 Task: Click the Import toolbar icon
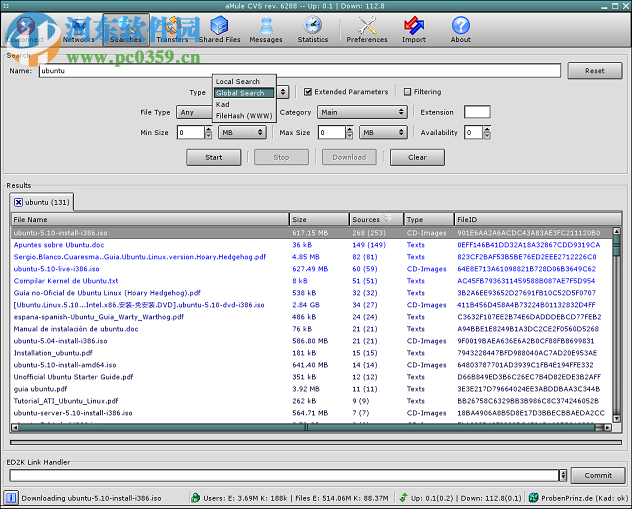click(414, 30)
